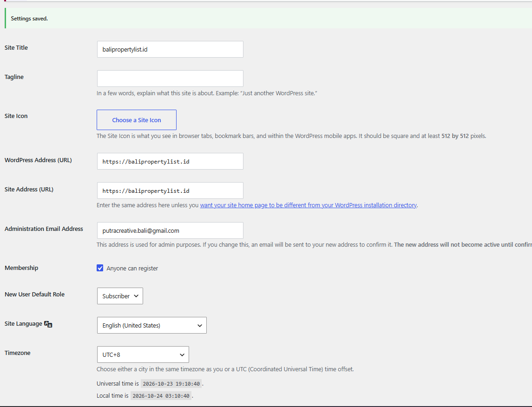Click the Choose a Site Icon button
The image size is (532, 407).
(137, 120)
